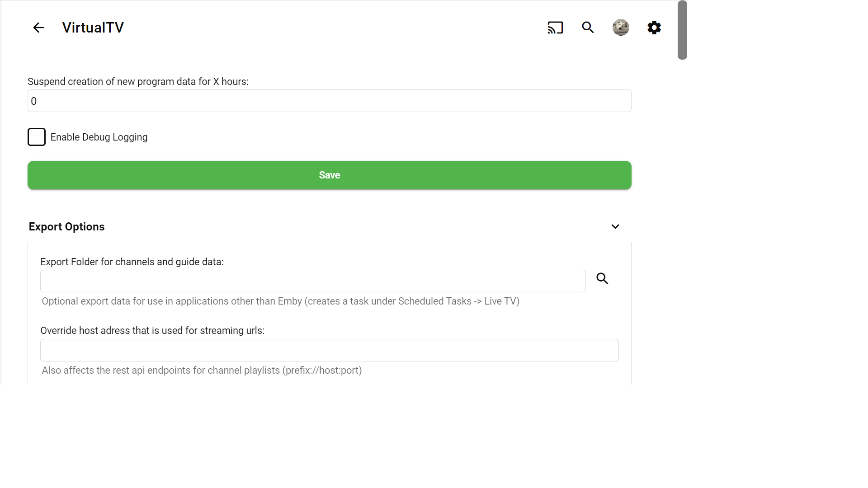Click the vertical page scrollbar thumb
Viewport: 868px width, 488px height.
click(x=682, y=30)
